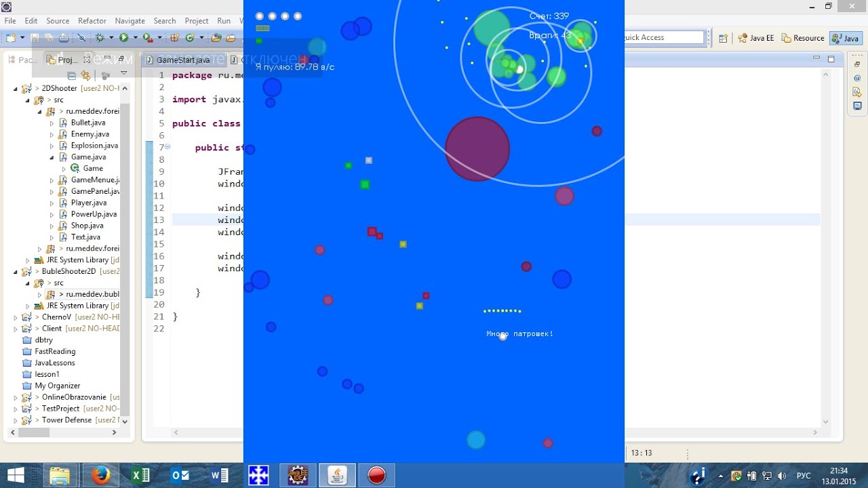Open Firefox from the taskbar
The image size is (868, 488).
pos(100,475)
